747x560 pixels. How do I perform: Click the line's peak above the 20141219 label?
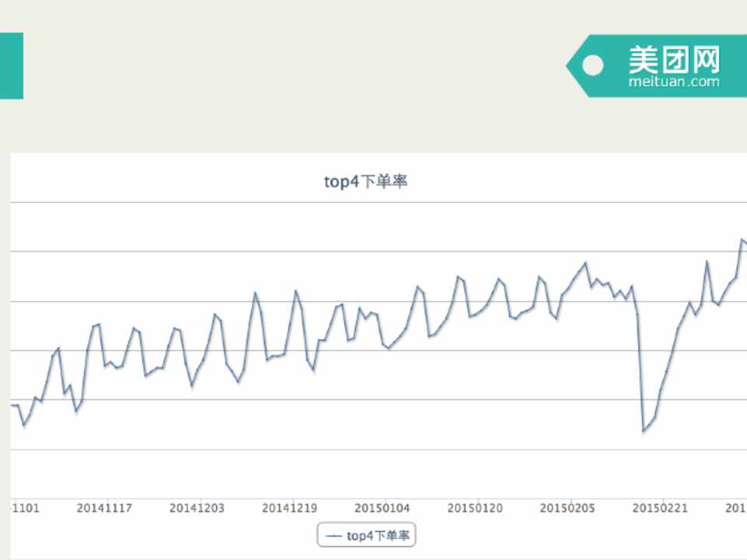coord(296,291)
